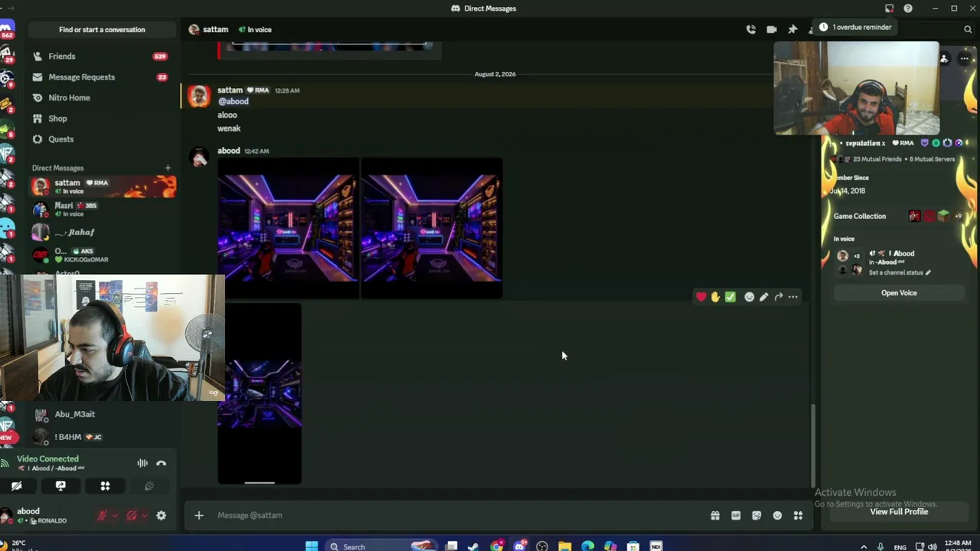Open the soundboard in voice panel
The image size is (980, 551).
tap(149, 486)
